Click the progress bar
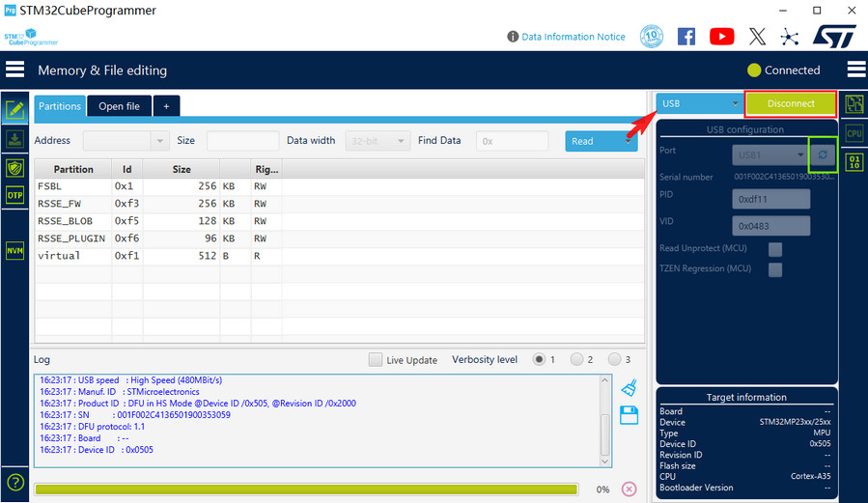The width and height of the screenshot is (868, 503). click(x=306, y=489)
